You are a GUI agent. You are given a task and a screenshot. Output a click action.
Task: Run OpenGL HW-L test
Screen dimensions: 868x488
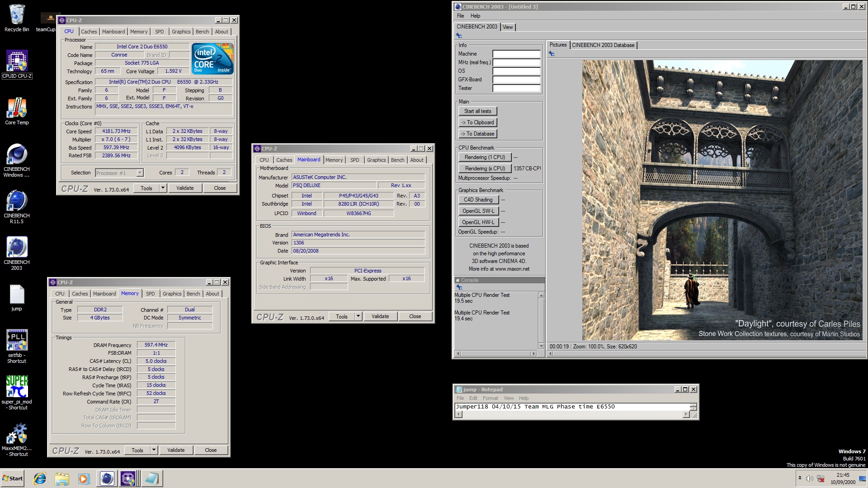click(x=478, y=222)
